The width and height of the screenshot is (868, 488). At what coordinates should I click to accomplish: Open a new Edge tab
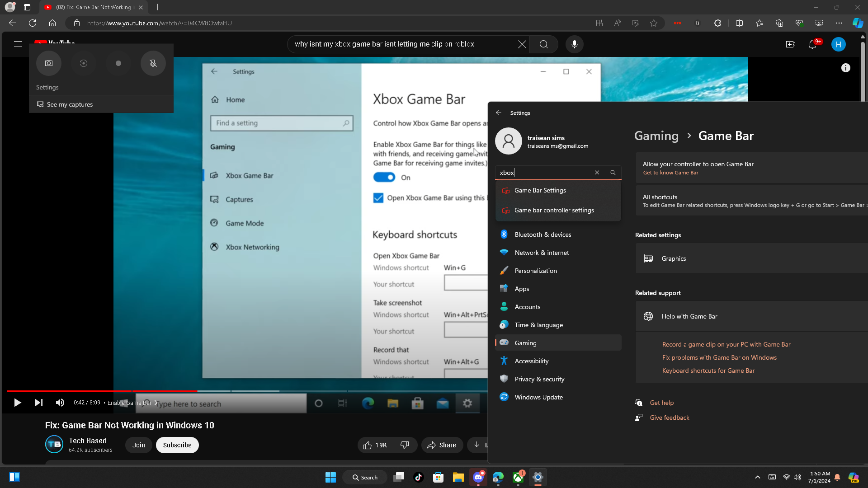tap(157, 7)
